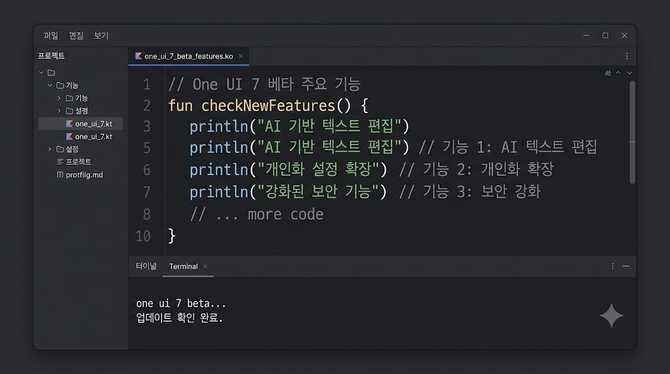
Task: Minimize the IDE window
Action: click(x=587, y=35)
